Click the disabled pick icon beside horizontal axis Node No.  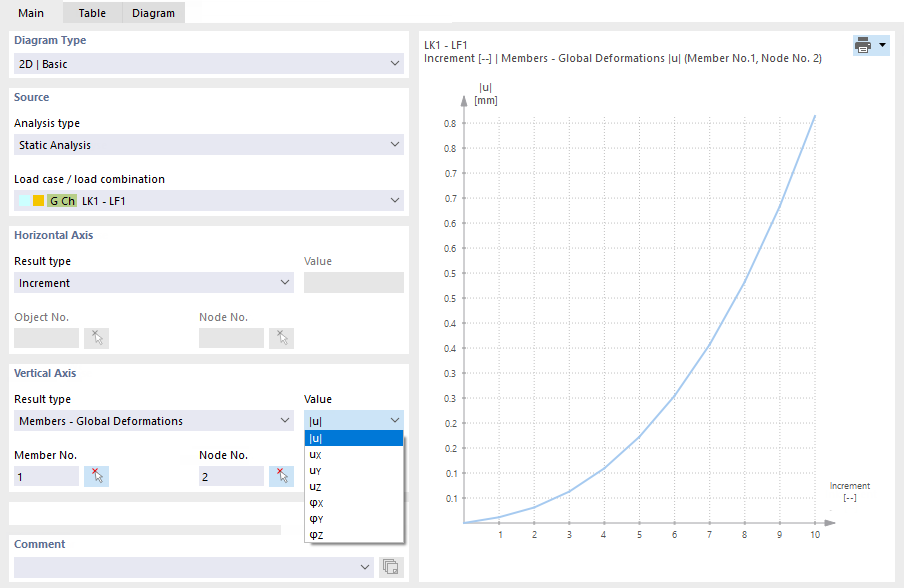pos(281,337)
